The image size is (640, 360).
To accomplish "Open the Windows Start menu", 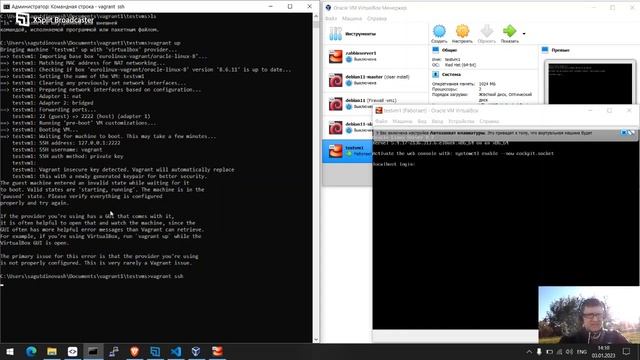I will click(10, 351).
